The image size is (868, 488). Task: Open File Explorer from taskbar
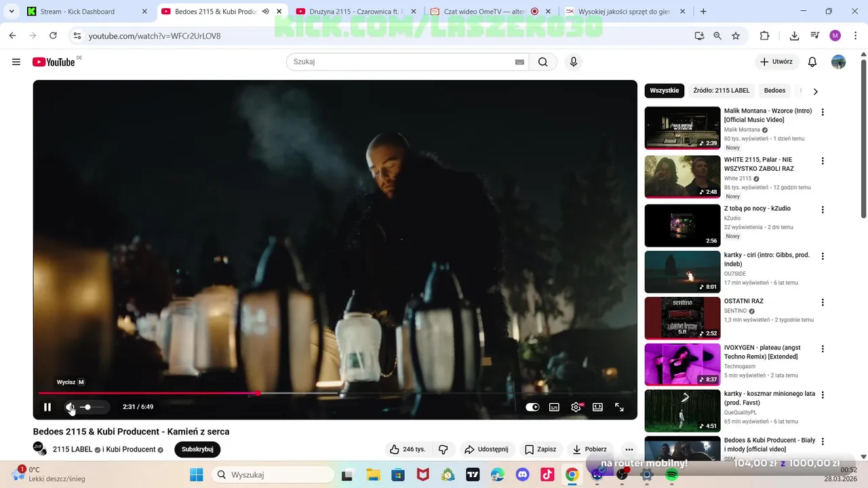click(372, 474)
